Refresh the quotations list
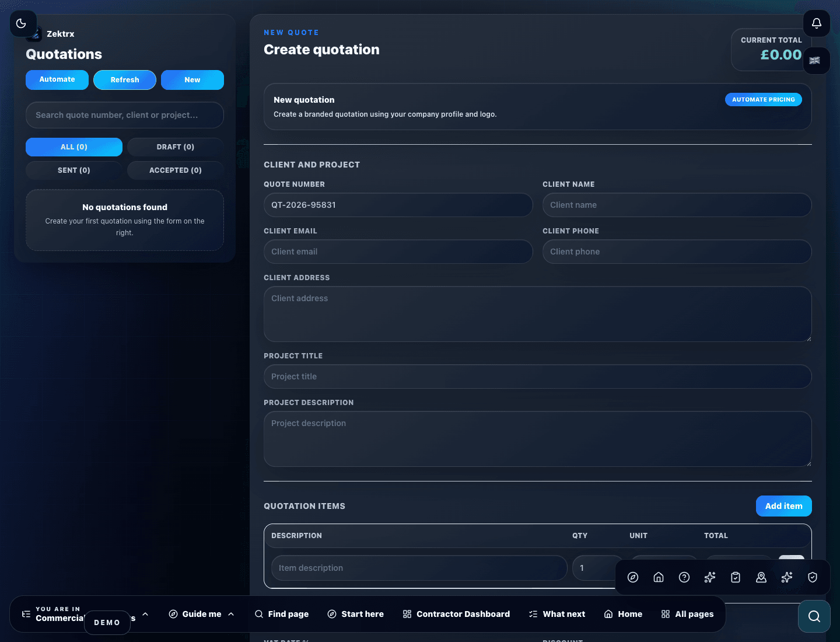 tap(125, 80)
